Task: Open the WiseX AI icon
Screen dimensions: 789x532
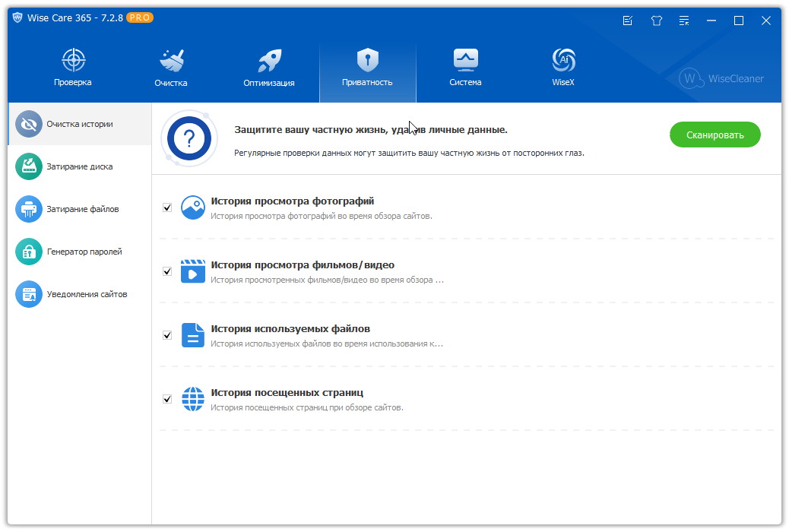Action: click(563, 60)
